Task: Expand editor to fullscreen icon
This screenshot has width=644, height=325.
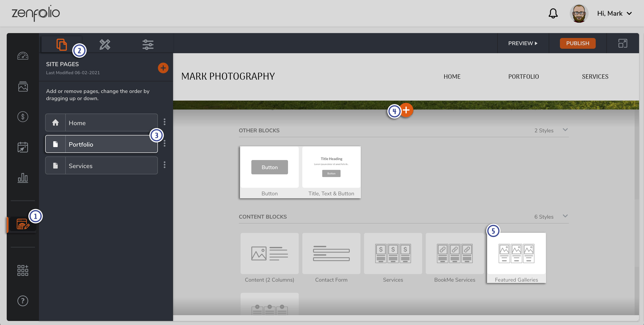Action: pyautogui.click(x=623, y=43)
